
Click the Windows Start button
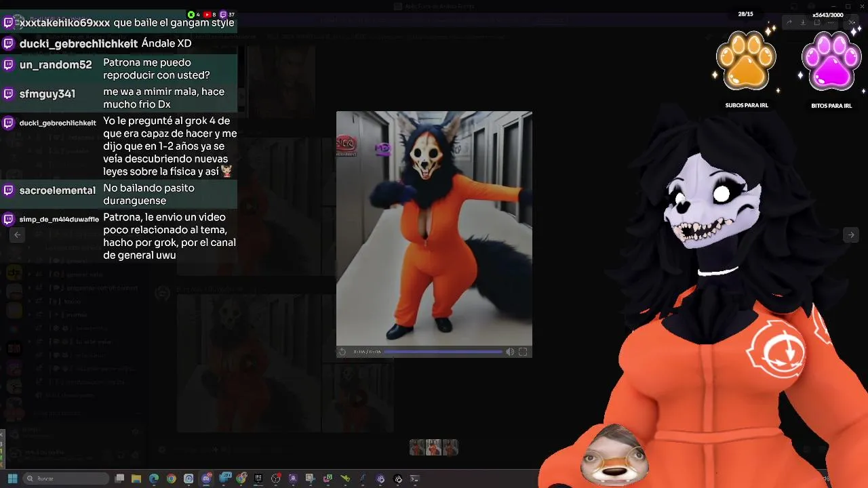pyautogui.click(x=12, y=479)
